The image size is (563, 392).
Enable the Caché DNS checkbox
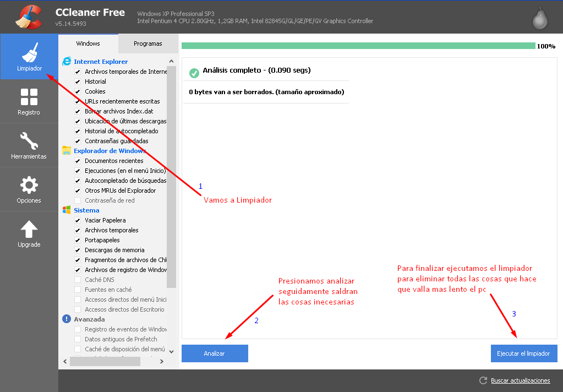tap(78, 280)
